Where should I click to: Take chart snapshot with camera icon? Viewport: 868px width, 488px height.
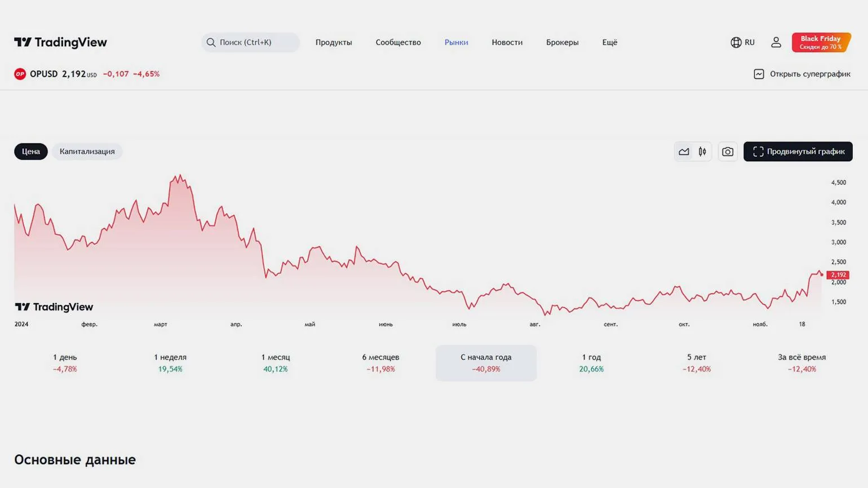coord(728,152)
